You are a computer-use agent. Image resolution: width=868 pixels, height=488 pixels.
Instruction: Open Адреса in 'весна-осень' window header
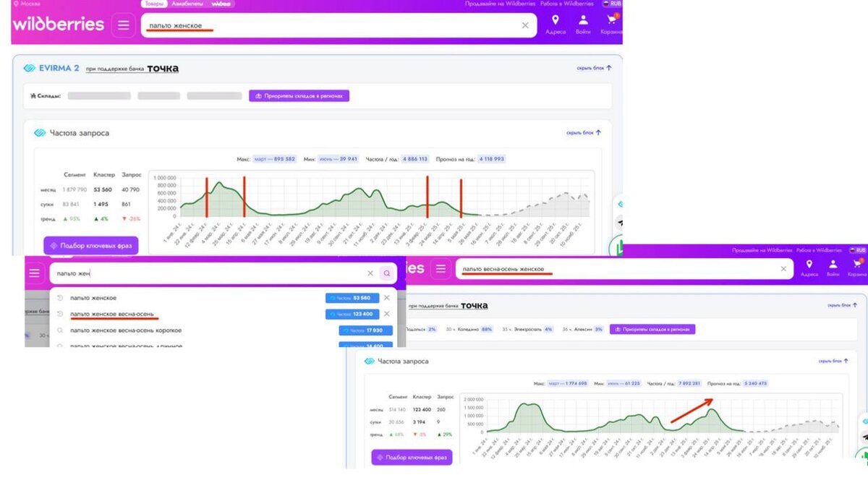point(809,268)
